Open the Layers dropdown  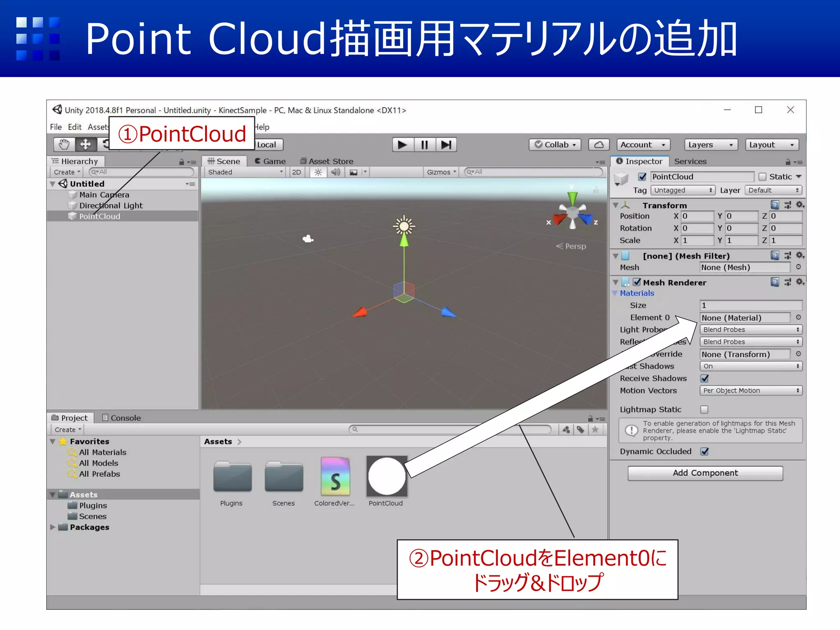pos(711,145)
